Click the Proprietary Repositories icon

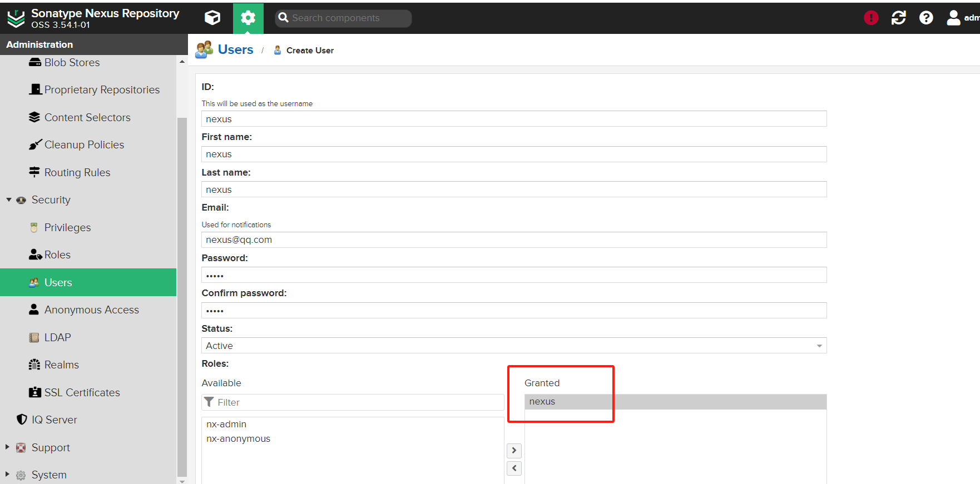click(35, 89)
